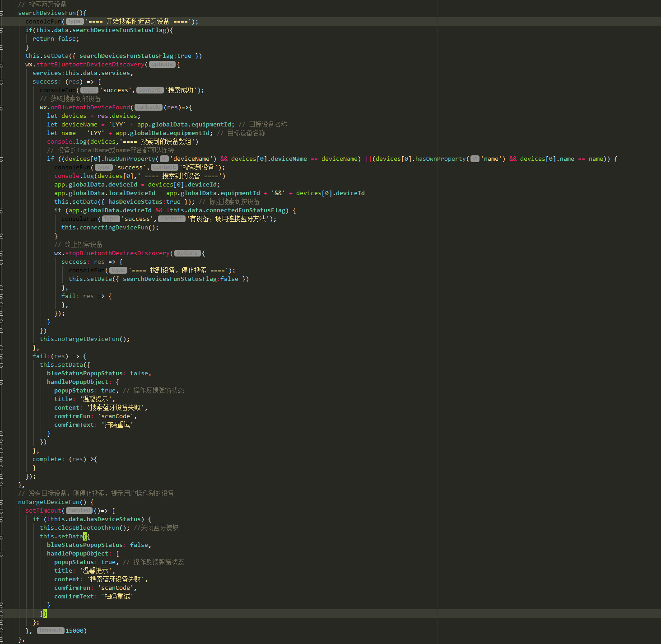This screenshot has width=661, height=644.
Task: Click the 'handler:' hint in setTimeout
Action: pyautogui.click(x=79, y=511)
